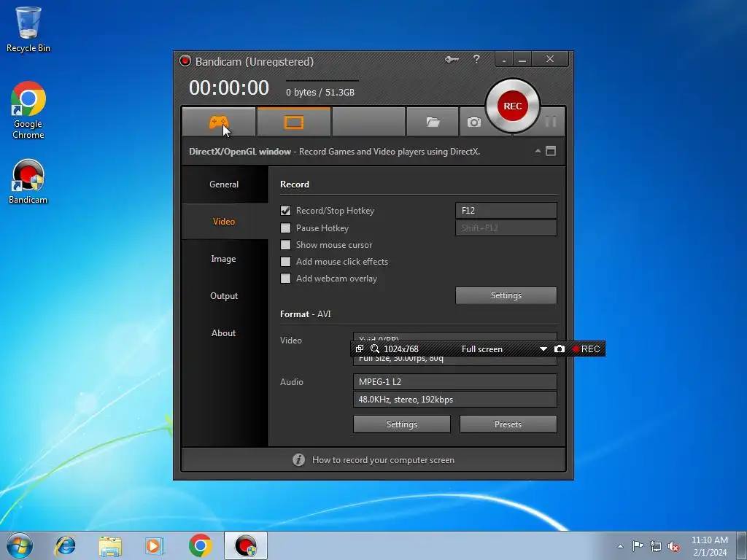Screen dimensions: 747x560
Task: Click the 00:00:00 recording timer
Action: (228, 88)
